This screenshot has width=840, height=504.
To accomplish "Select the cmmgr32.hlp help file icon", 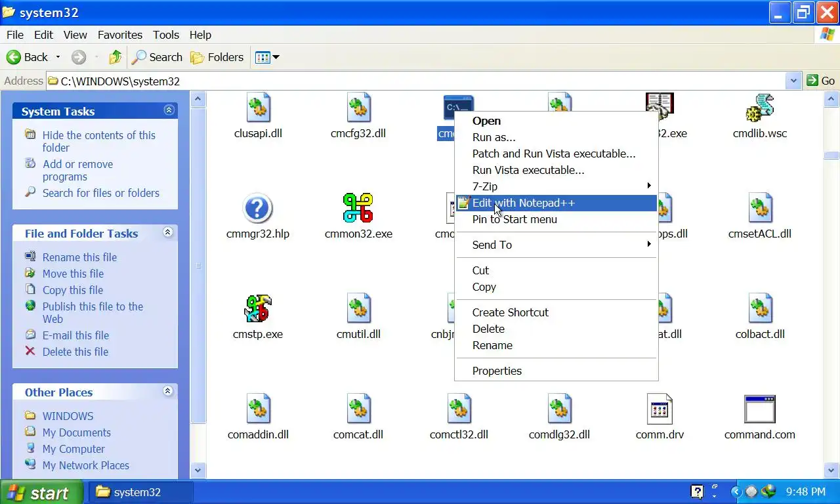I will pyautogui.click(x=258, y=208).
